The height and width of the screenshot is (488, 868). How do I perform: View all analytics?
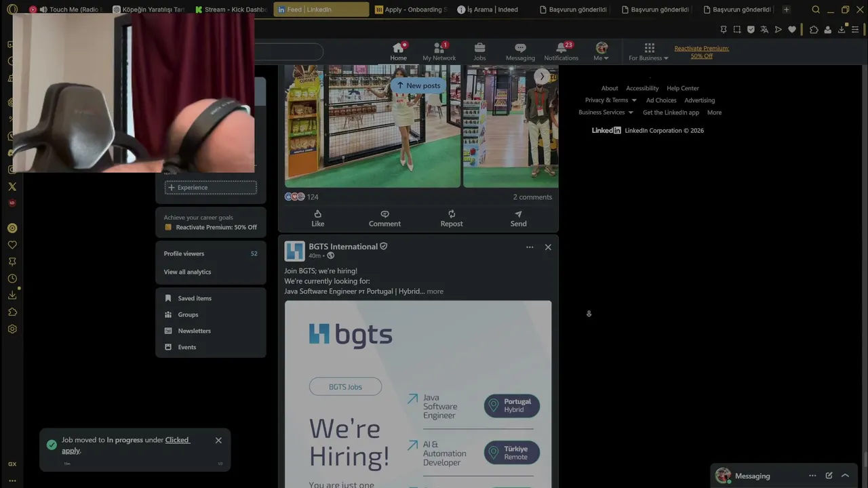(187, 272)
